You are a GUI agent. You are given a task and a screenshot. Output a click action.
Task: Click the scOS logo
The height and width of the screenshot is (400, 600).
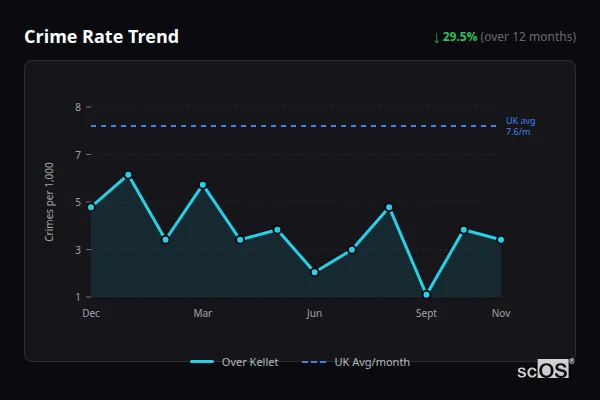(545, 369)
